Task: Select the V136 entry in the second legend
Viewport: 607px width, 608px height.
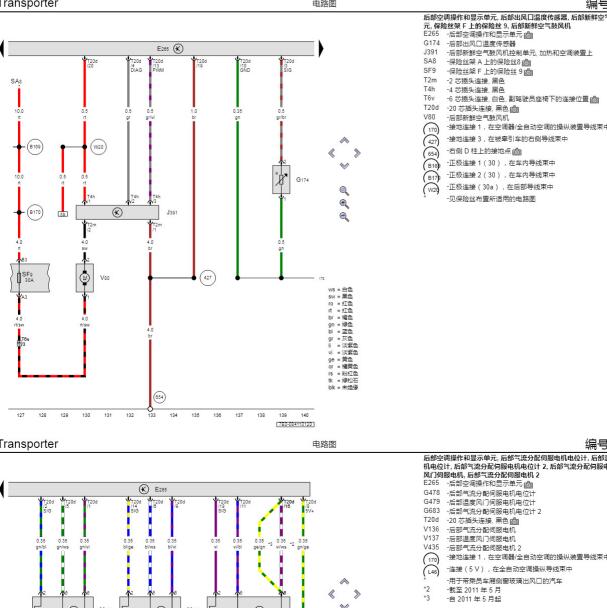Action: click(x=470, y=530)
